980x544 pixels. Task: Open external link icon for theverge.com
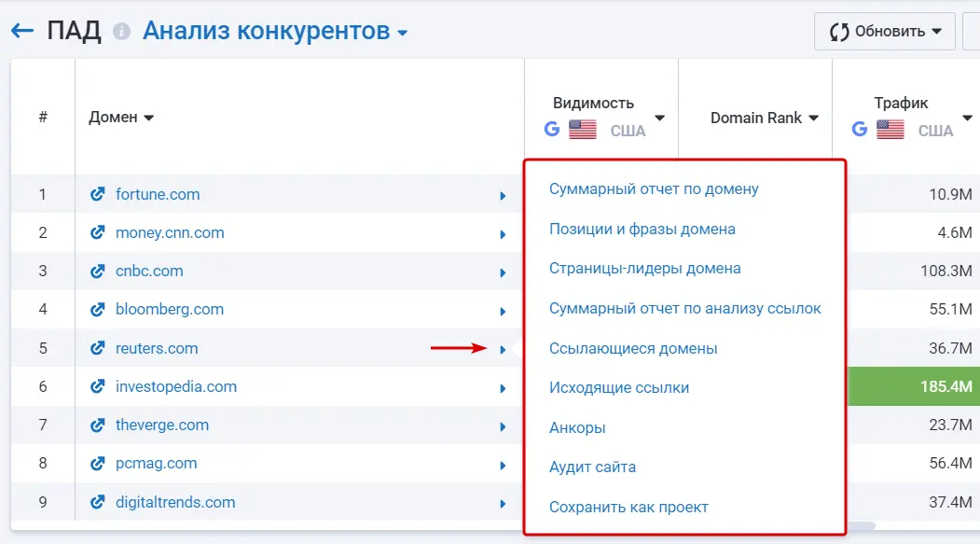tap(98, 425)
